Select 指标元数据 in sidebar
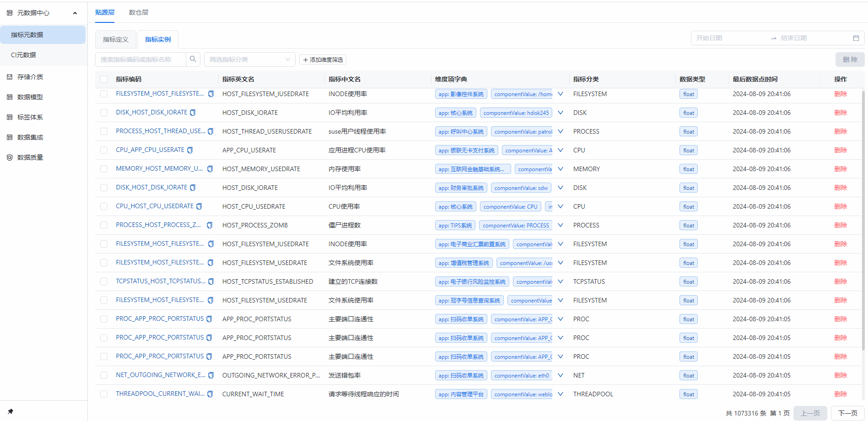The height and width of the screenshot is (421, 868). 43,35
